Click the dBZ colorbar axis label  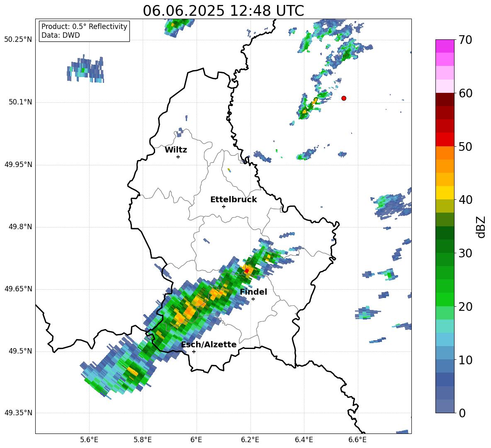[x=481, y=227]
